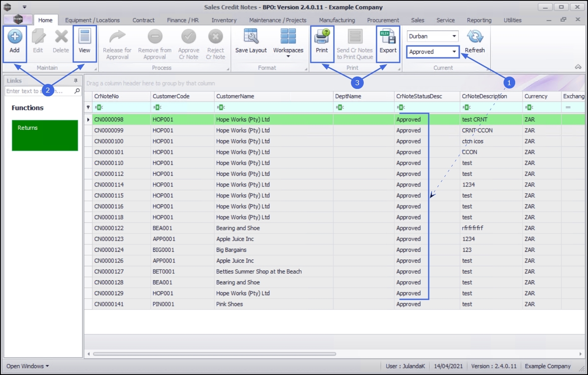The width and height of the screenshot is (588, 375).
Task: Click the CrNoteNo filter row cell
Action: tap(121, 107)
